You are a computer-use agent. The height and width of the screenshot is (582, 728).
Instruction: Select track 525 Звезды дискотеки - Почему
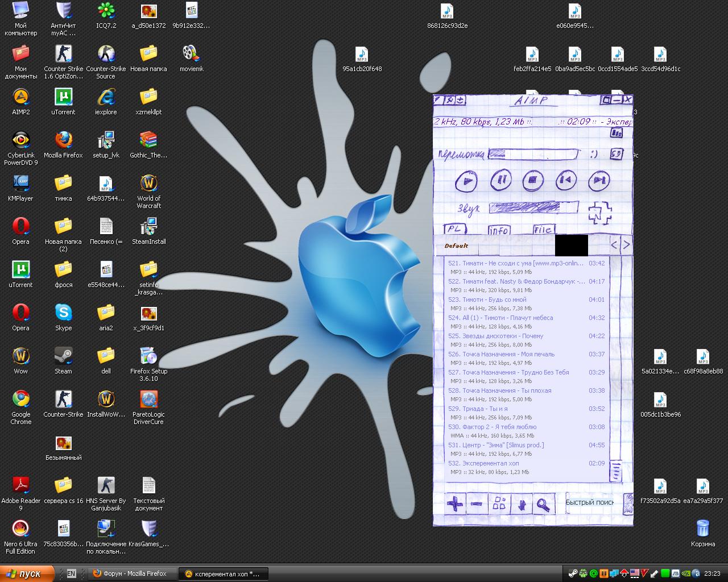click(x=527, y=340)
